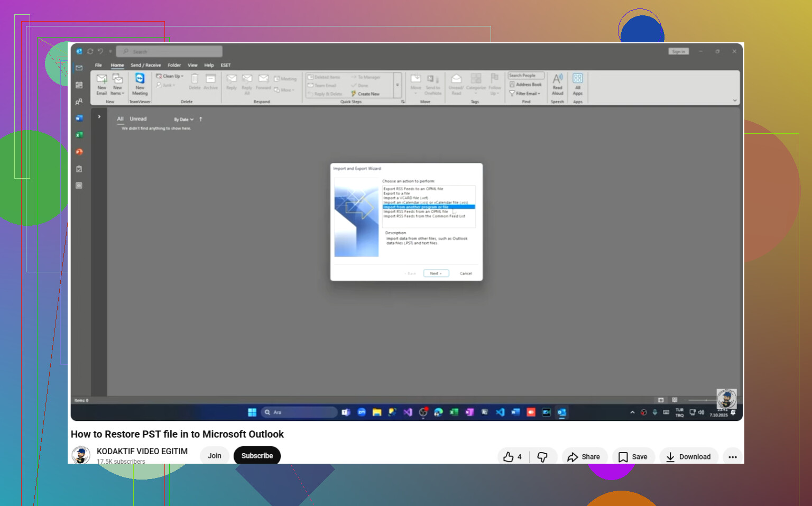Open the more actions ellipsis menu

click(733, 457)
